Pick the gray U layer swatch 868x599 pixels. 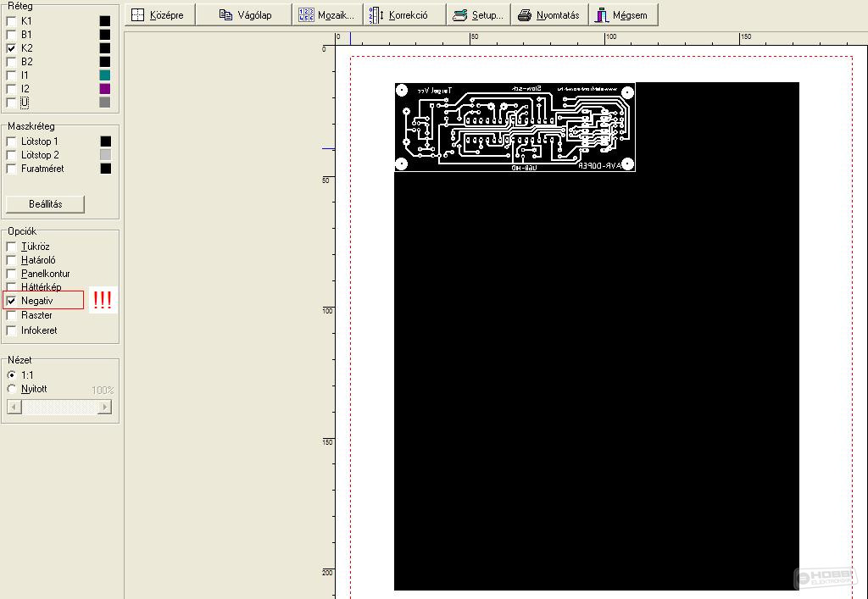pos(104,103)
